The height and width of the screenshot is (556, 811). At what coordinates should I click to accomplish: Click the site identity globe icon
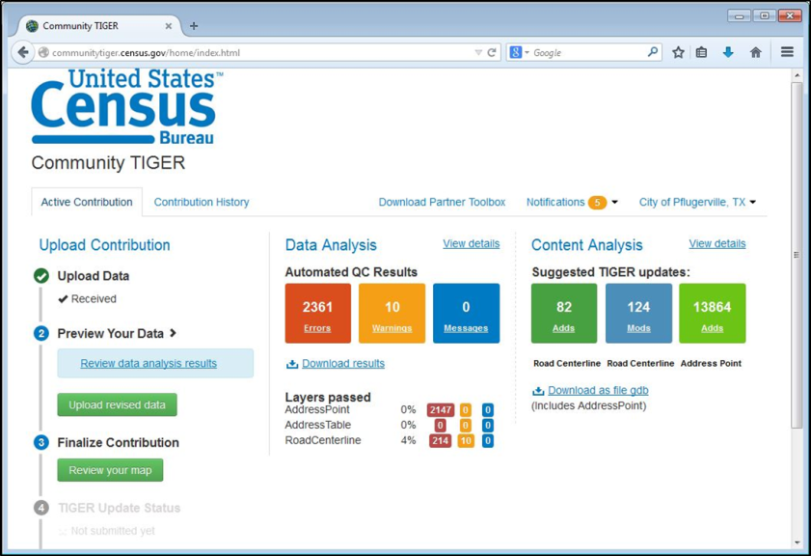point(43,52)
